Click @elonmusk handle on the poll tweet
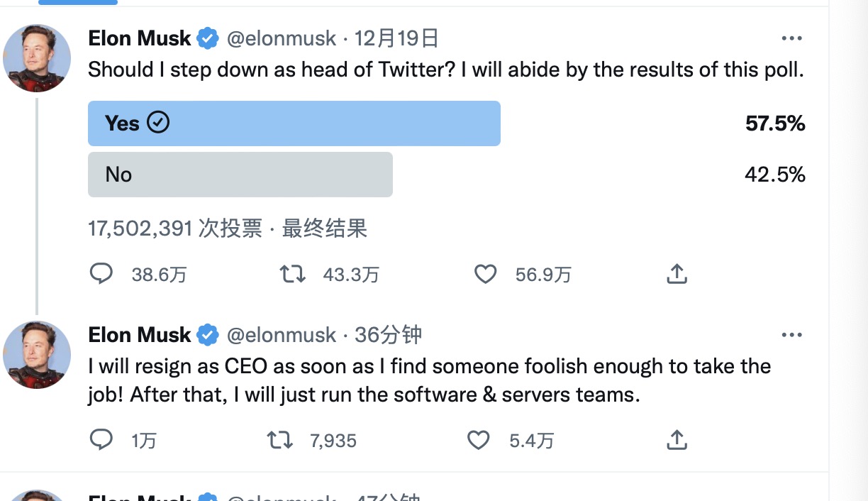The image size is (868, 501). (281, 38)
